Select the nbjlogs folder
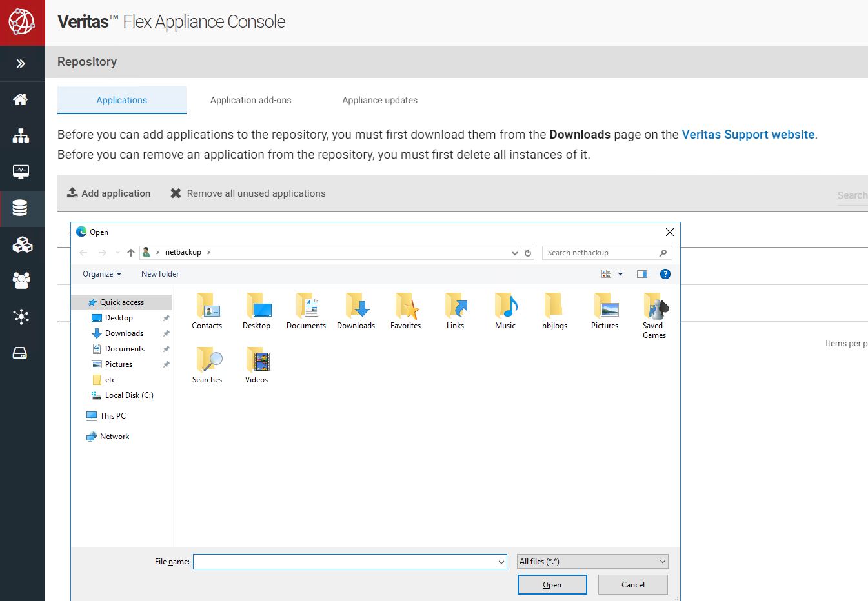 click(x=555, y=311)
